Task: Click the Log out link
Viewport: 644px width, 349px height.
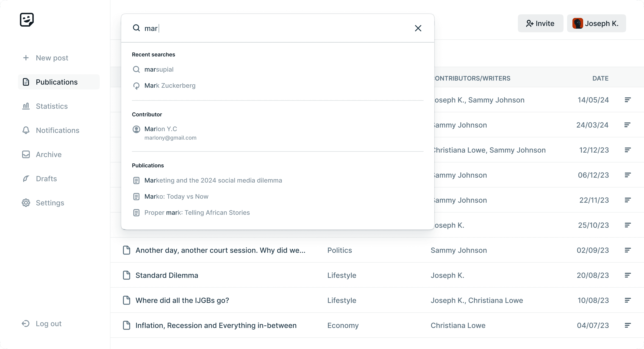Action: 48,324
